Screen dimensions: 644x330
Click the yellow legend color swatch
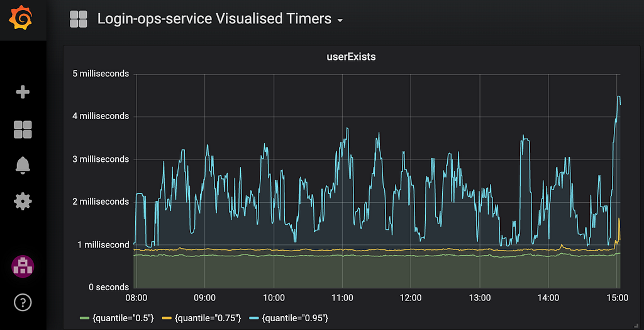[167, 318]
